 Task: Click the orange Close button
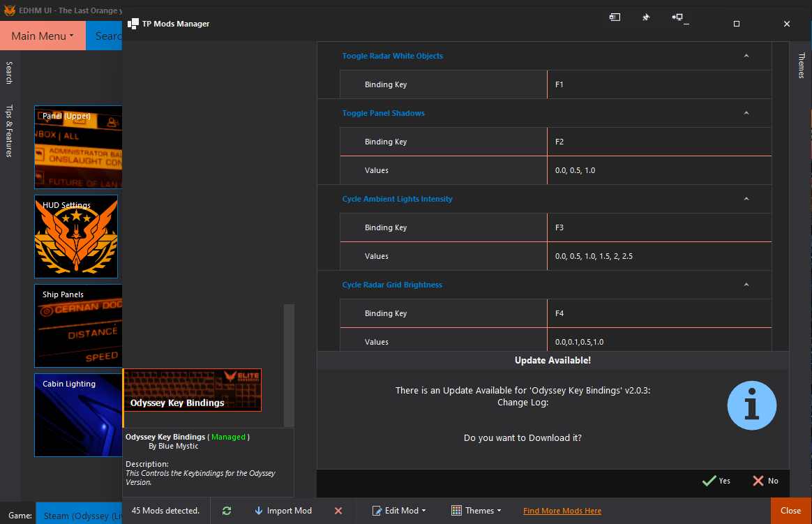[791, 511]
